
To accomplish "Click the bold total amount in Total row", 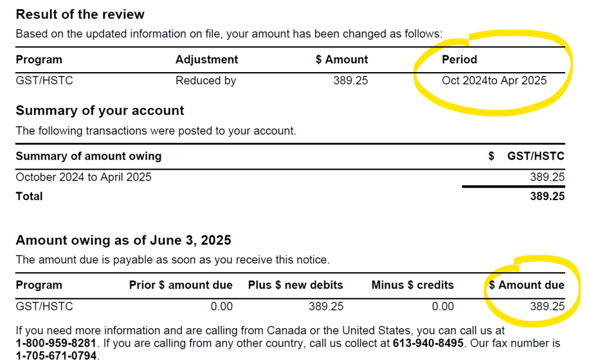I will tap(547, 196).
